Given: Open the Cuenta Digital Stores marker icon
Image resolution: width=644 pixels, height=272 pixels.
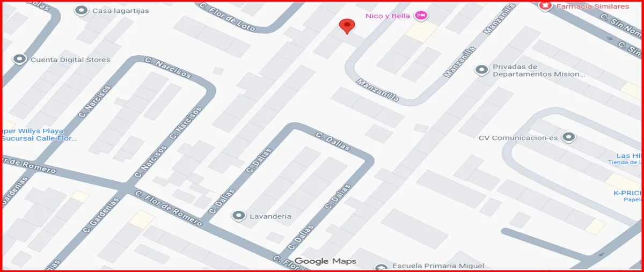Looking at the screenshot, I should pyautogui.click(x=20, y=59).
